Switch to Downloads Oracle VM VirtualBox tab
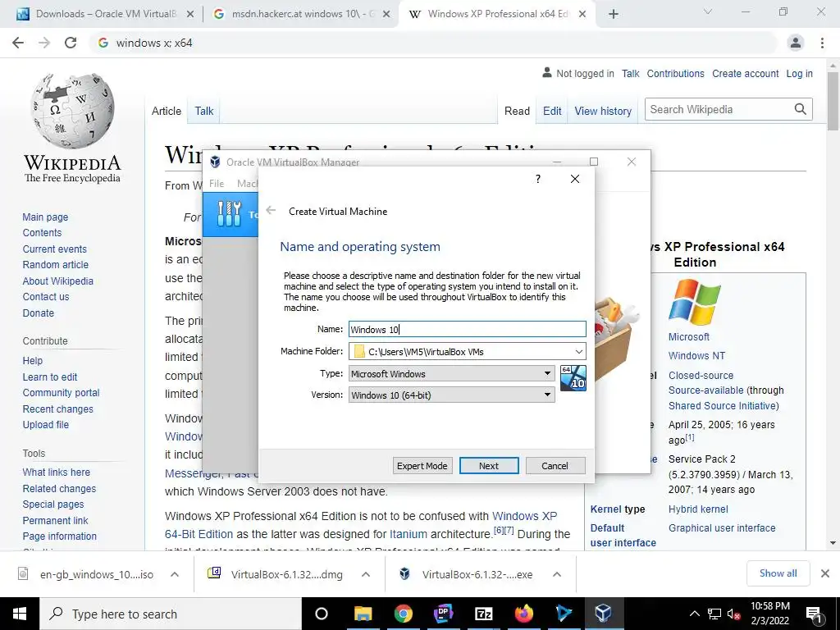Screen dimensions: 840x630 (x=101, y=14)
